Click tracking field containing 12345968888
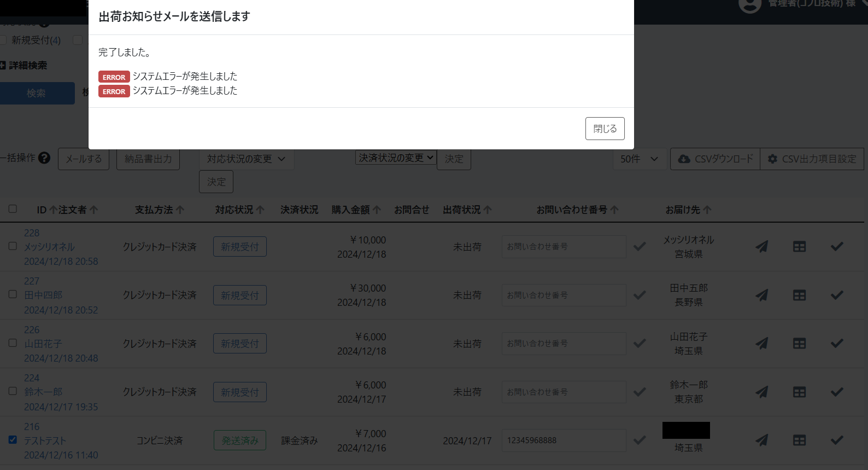Viewport: 868px width, 470px height. (x=564, y=440)
